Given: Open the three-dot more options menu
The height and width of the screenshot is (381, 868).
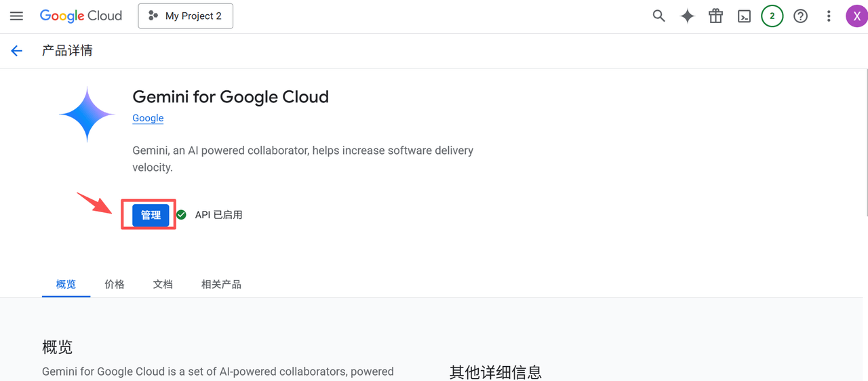Looking at the screenshot, I should click(x=829, y=16).
